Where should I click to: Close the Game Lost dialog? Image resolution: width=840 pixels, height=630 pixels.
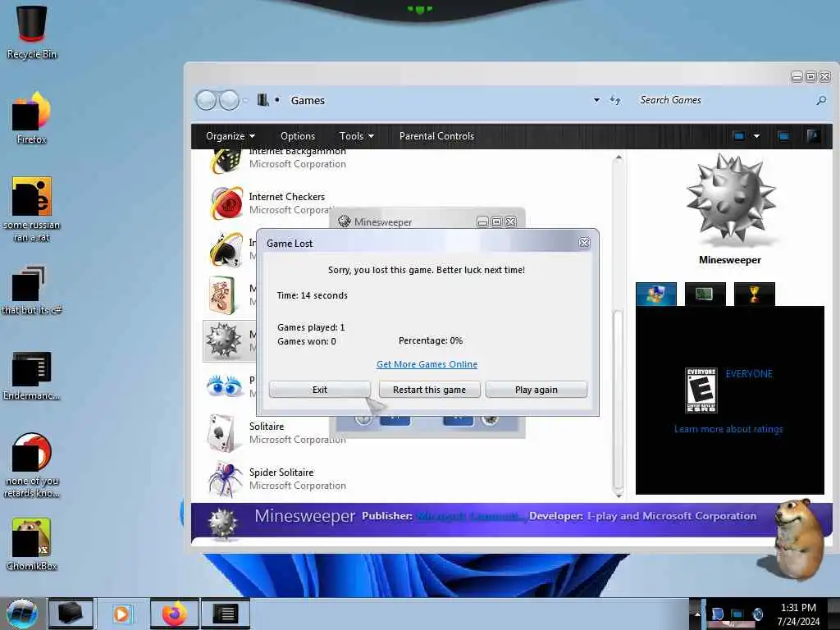[584, 243]
